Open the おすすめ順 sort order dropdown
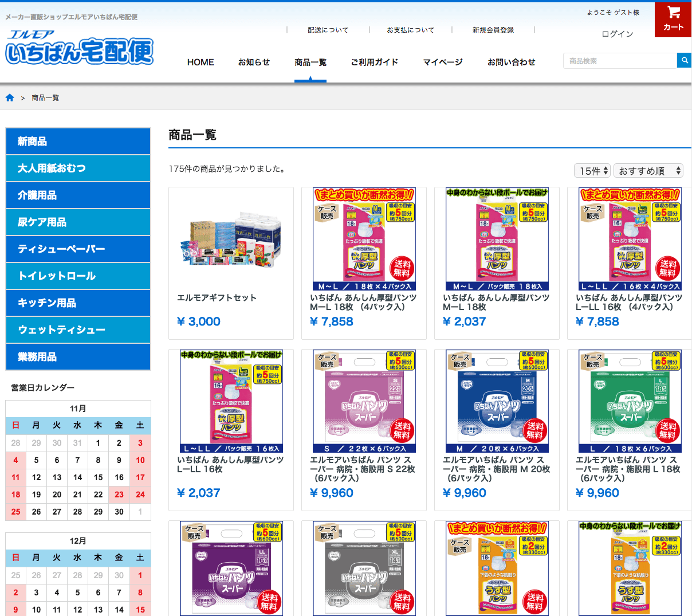Screen dimensions: 692x616 click(648, 170)
